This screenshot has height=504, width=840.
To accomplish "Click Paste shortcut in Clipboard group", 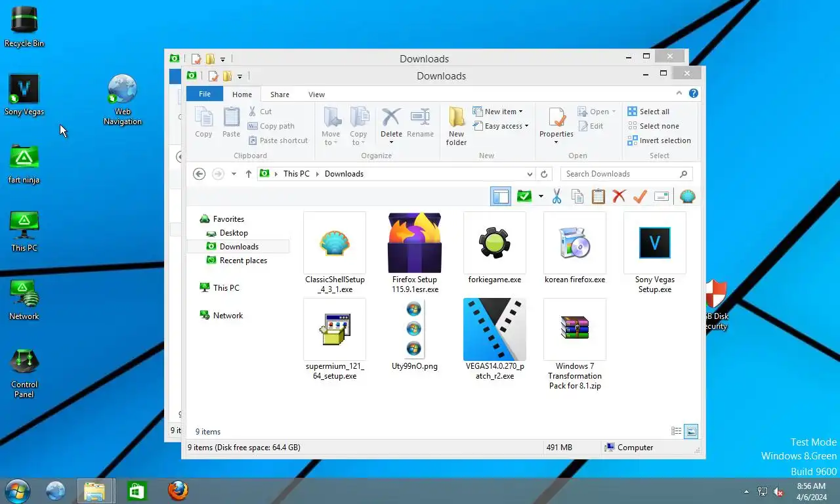I will coord(278,140).
